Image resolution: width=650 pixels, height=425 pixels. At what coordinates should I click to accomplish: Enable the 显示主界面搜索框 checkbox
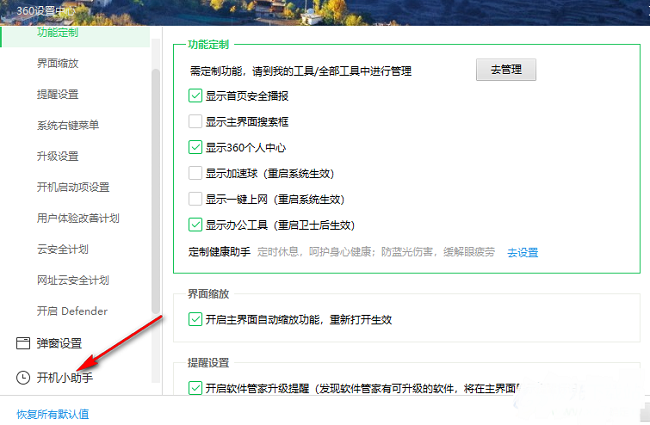[195, 121]
